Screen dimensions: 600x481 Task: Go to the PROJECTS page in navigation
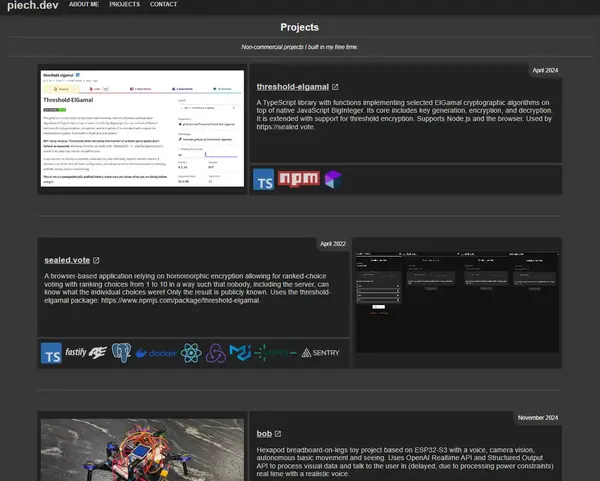point(124,4)
